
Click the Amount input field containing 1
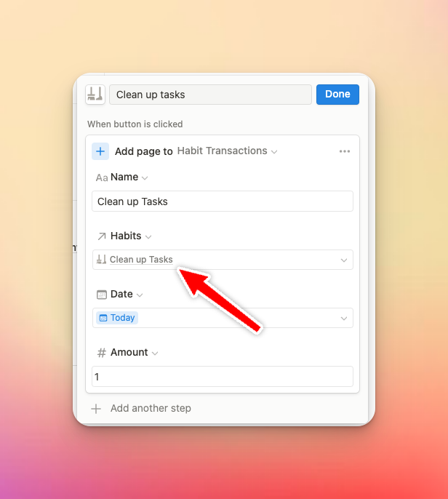(223, 377)
